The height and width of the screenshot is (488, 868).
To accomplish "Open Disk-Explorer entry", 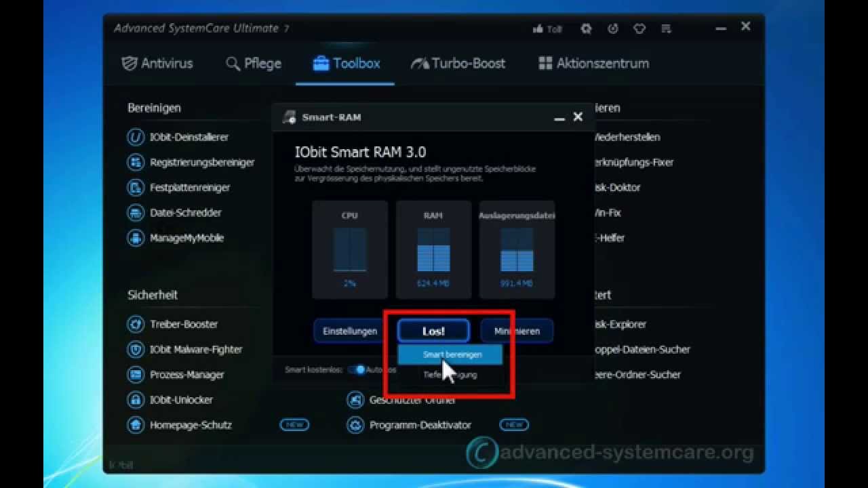I will tap(619, 324).
